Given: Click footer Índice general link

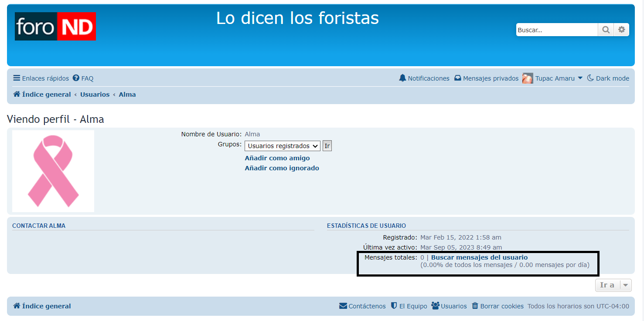Looking at the screenshot, I should [x=42, y=306].
